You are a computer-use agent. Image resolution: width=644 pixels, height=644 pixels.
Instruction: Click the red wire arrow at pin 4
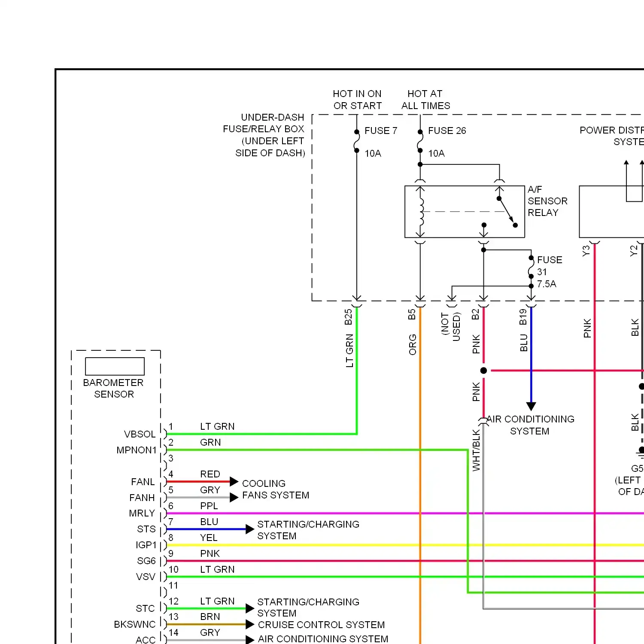(234, 481)
